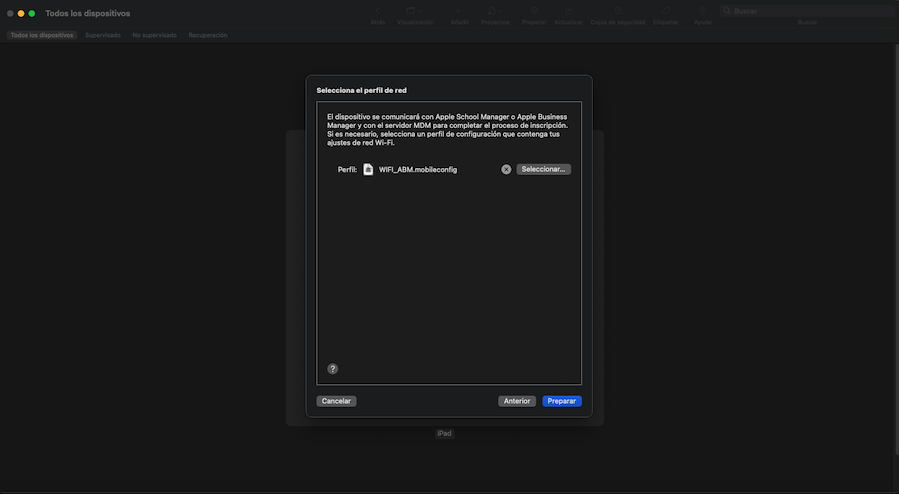Switch to the No supervisado tab
The height and width of the screenshot is (494, 899).
click(x=154, y=35)
